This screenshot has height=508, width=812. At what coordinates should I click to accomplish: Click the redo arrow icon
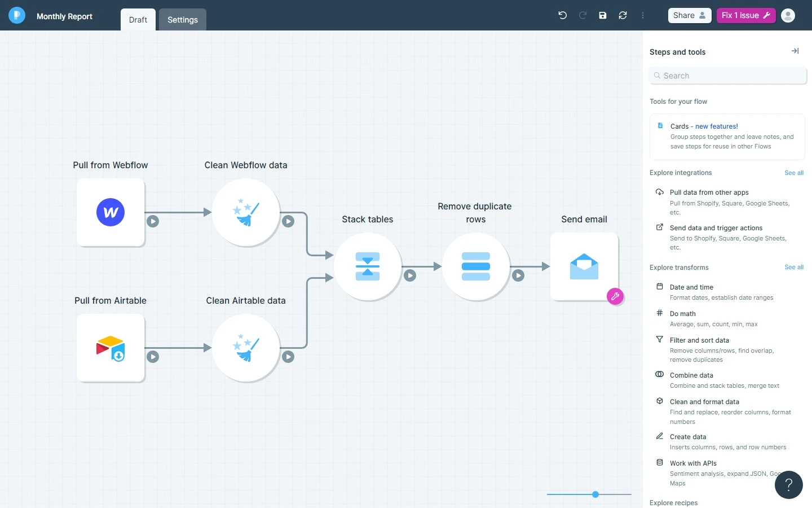tap(582, 15)
